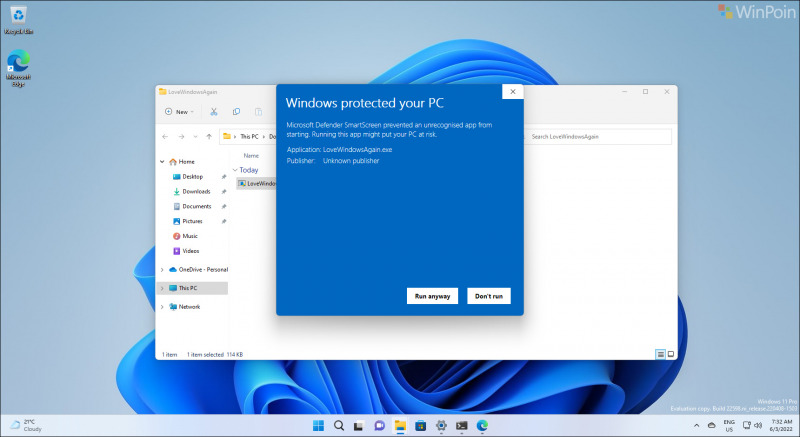The height and width of the screenshot is (437, 800).
Task: Open network icon in system tray
Action: pos(746,425)
